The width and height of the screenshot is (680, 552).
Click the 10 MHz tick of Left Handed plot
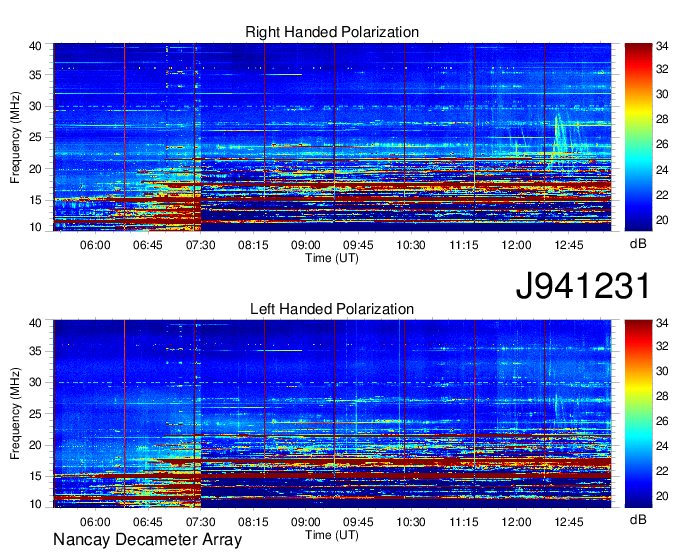tap(35, 504)
